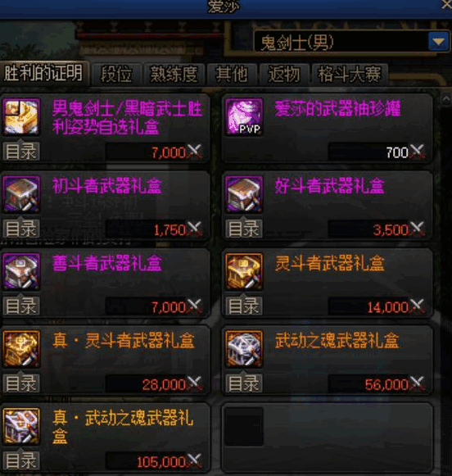Open 目录 for 武动之魂武器礼盒
This screenshot has height=476, width=452.
point(244,383)
